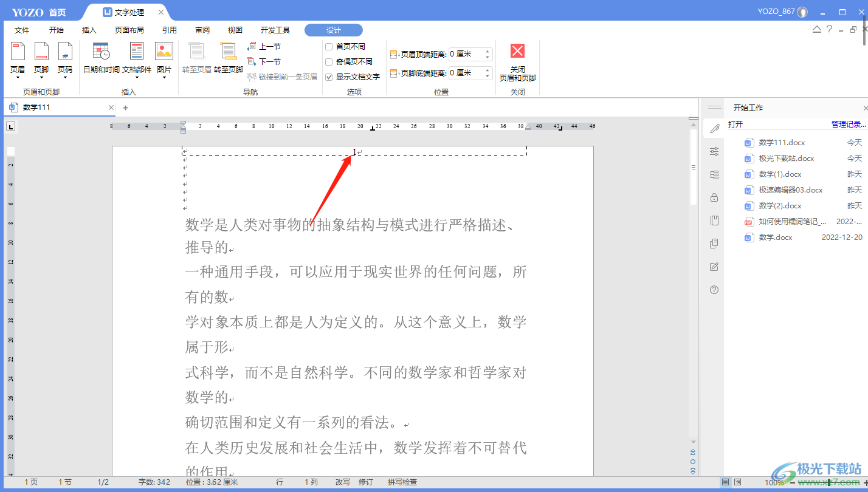The width and height of the screenshot is (868, 492).
Task: Close the 数学111 document tab
Action: (x=111, y=108)
